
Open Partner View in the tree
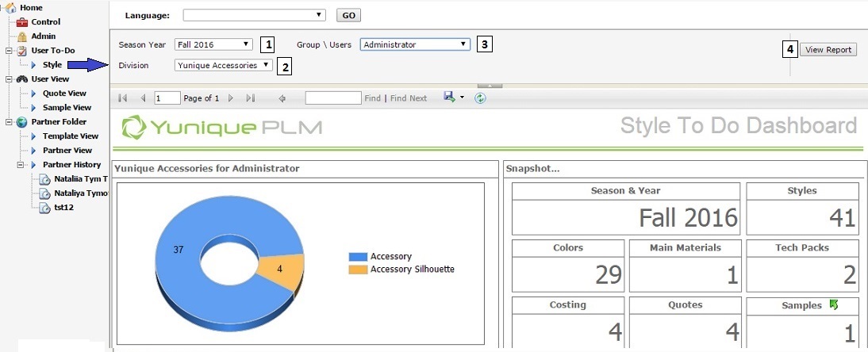pos(67,151)
